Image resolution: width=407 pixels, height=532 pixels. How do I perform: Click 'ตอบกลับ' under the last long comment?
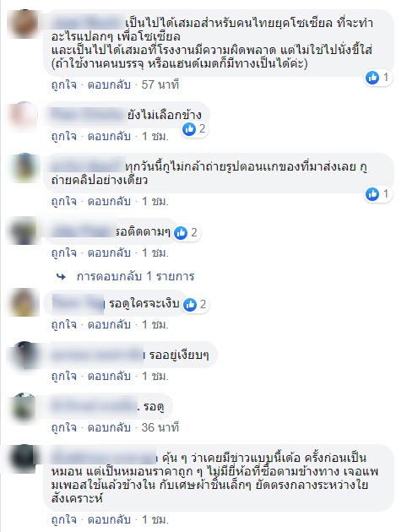[109, 520]
